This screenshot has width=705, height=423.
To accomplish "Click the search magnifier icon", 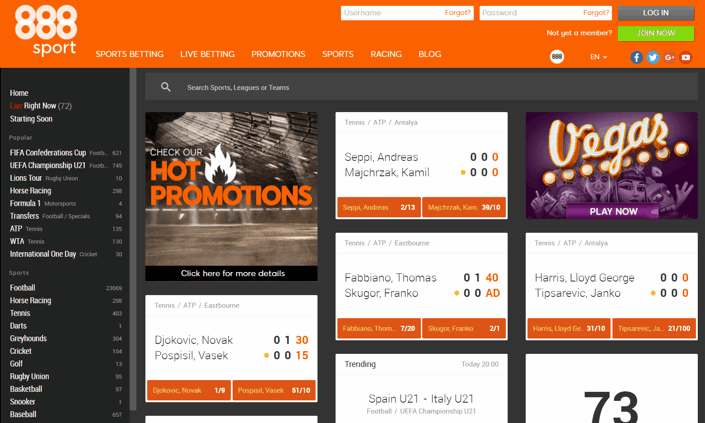I will [x=165, y=87].
